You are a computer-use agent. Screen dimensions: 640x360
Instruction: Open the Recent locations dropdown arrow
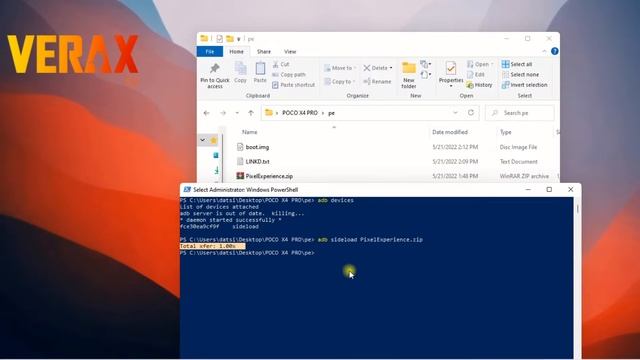tap(237, 113)
